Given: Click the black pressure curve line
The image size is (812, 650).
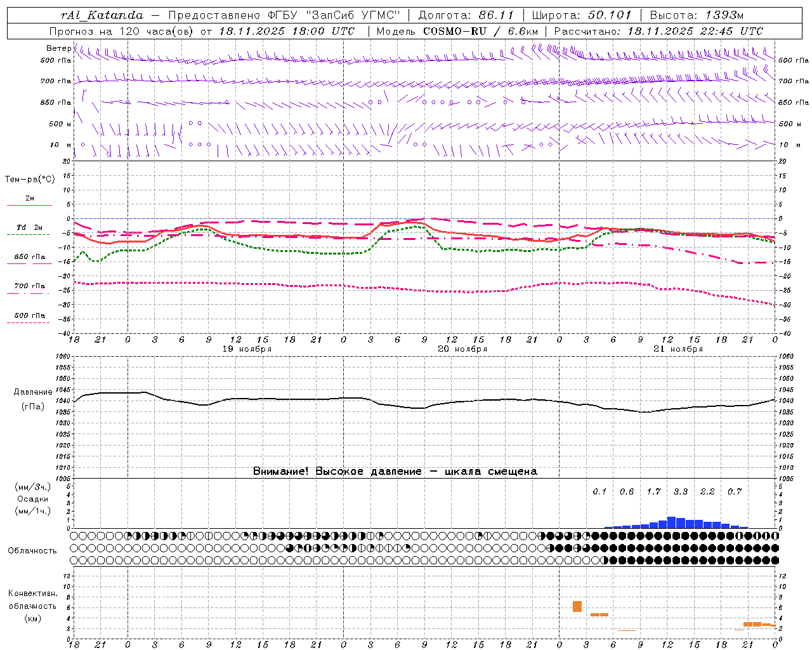Looking at the screenshot, I should tap(424, 402).
